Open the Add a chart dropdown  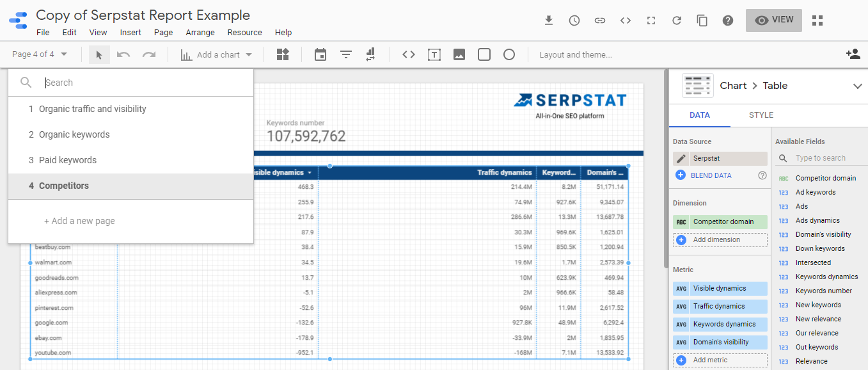[x=217, y=54]
